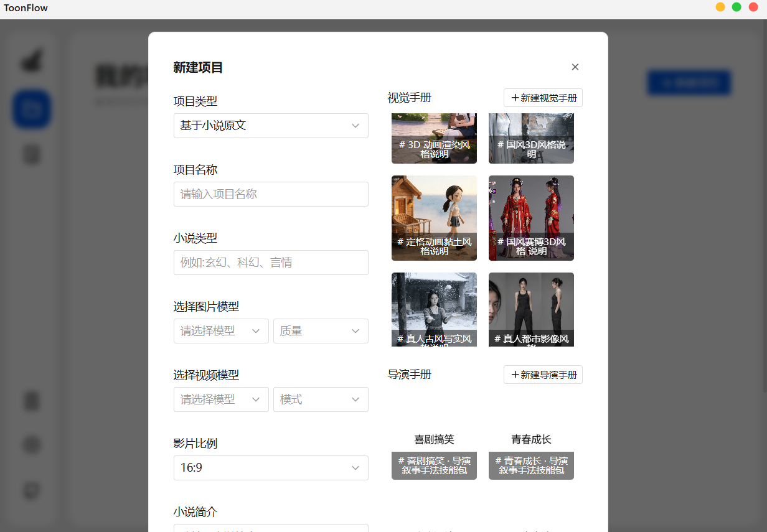Click the 选择视频模型 label

[x=206, y=375]
